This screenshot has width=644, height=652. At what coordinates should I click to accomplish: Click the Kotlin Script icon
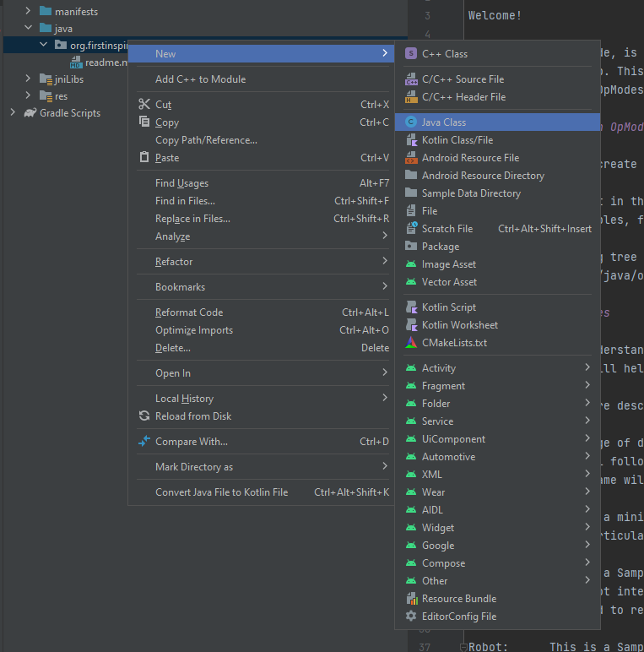[411, 307]
